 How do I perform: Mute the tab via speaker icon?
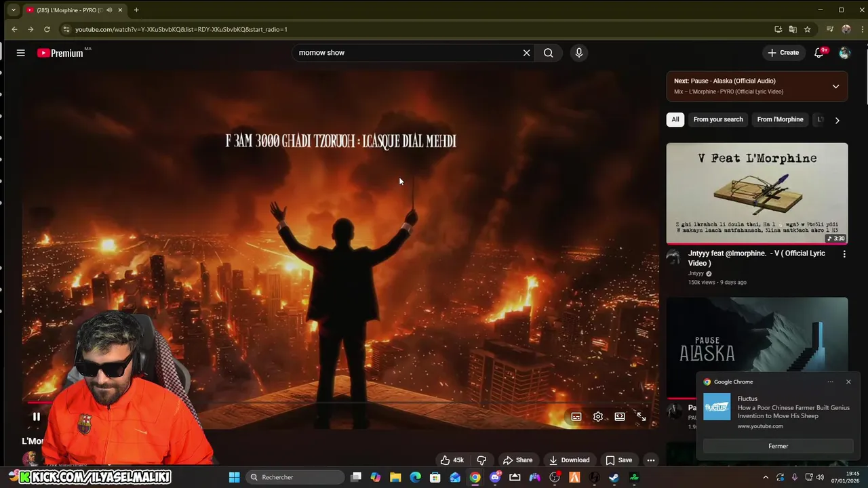[109, 10]
